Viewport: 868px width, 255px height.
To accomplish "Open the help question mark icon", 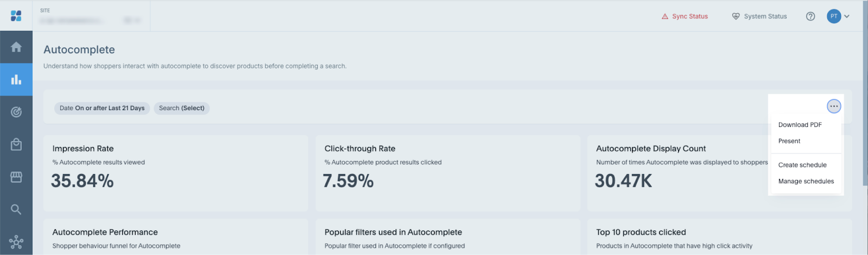I will tap(810, 16).
